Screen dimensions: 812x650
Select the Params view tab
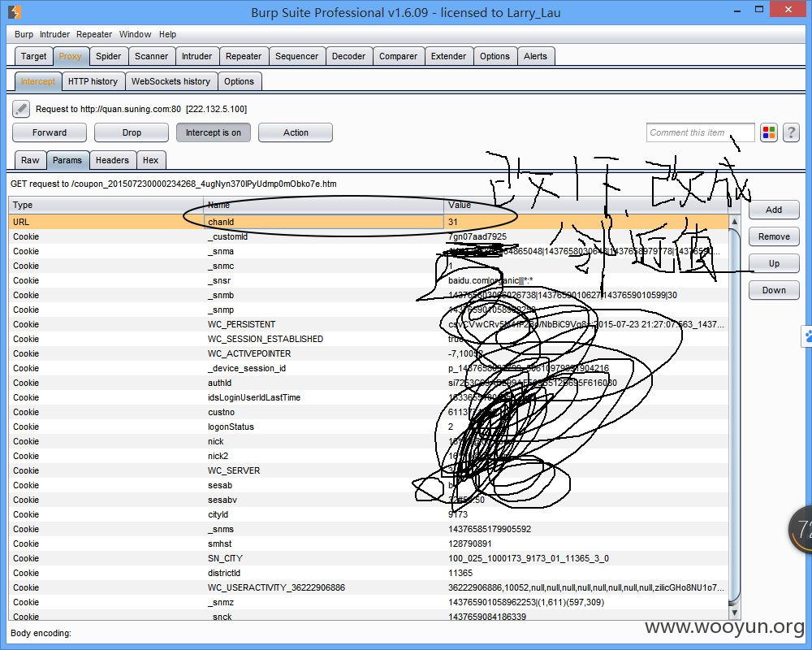coord(67,160)
